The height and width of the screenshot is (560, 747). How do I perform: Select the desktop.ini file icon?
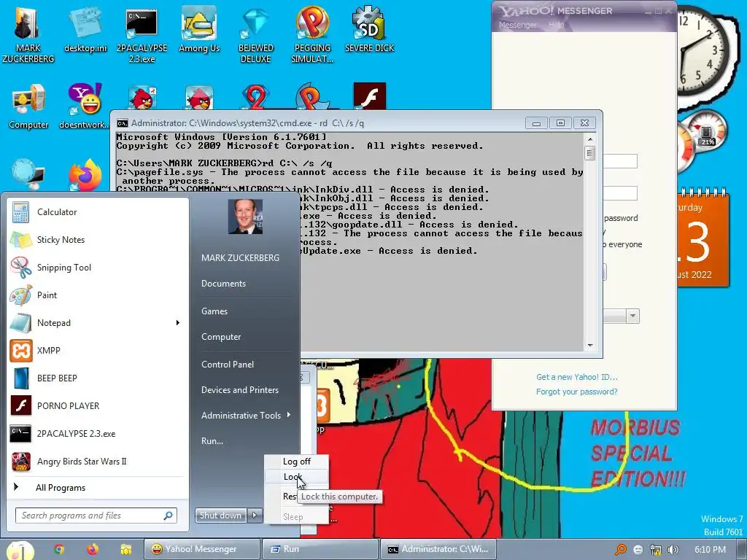coord(85,31)
